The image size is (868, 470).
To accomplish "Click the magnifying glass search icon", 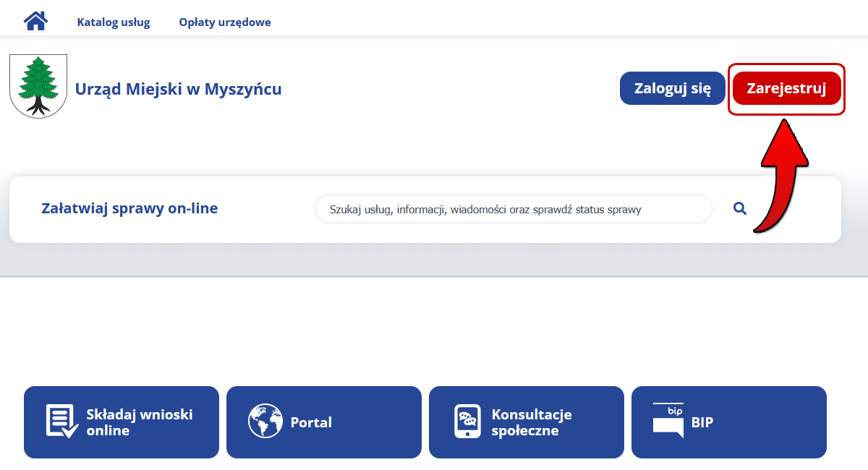I will pos(739,208).
